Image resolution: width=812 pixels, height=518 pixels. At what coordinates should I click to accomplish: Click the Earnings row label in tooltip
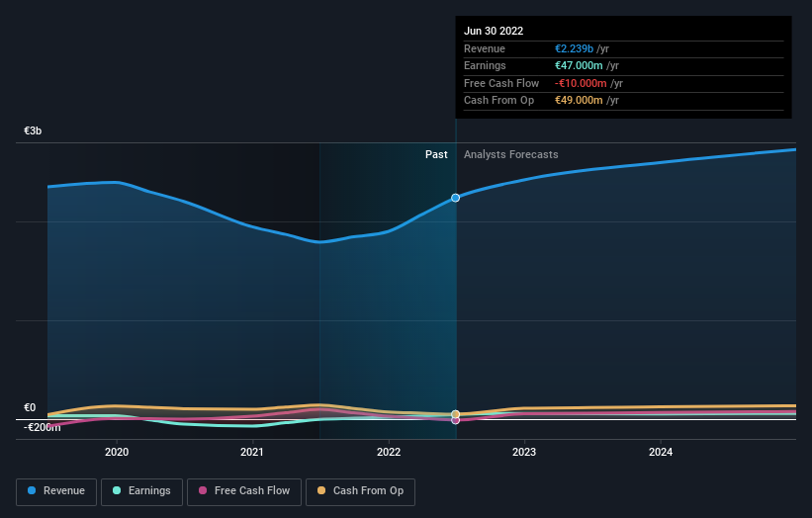coord(485,65)
